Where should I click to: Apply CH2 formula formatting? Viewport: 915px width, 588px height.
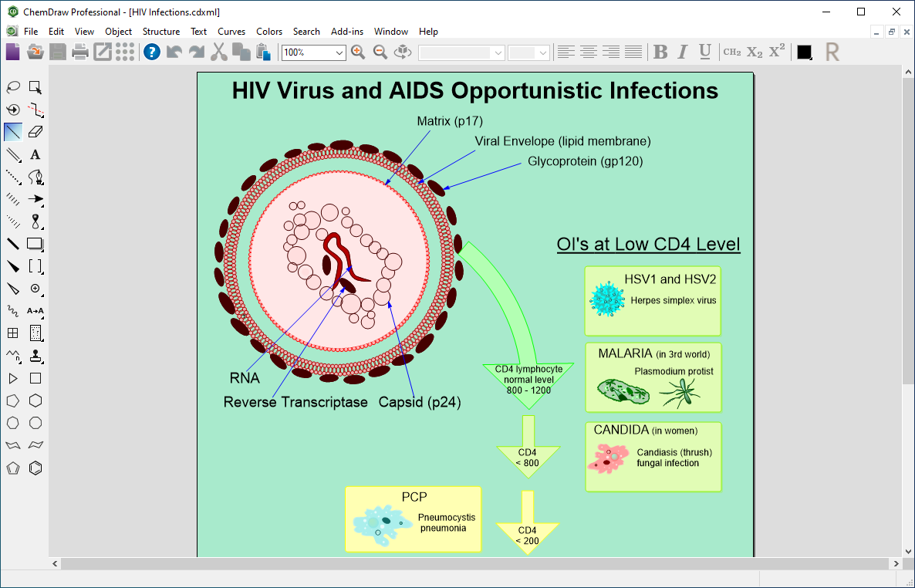[731, 52]
